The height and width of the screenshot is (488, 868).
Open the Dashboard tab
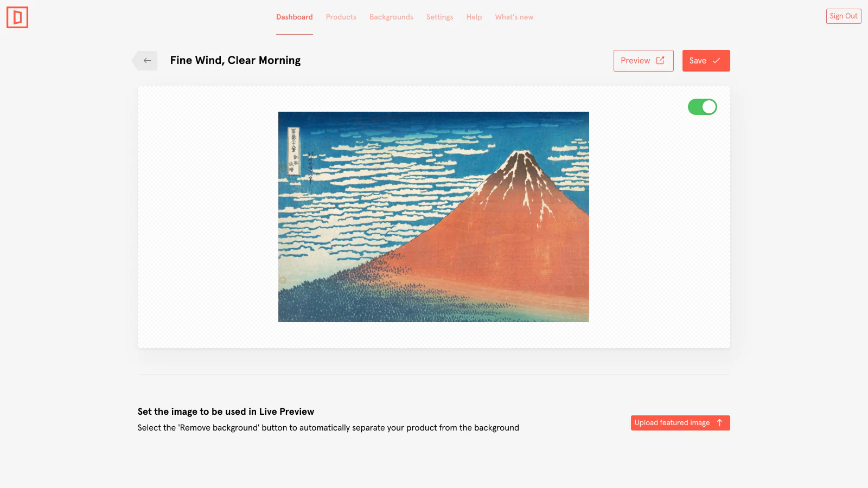pos(295,17)
